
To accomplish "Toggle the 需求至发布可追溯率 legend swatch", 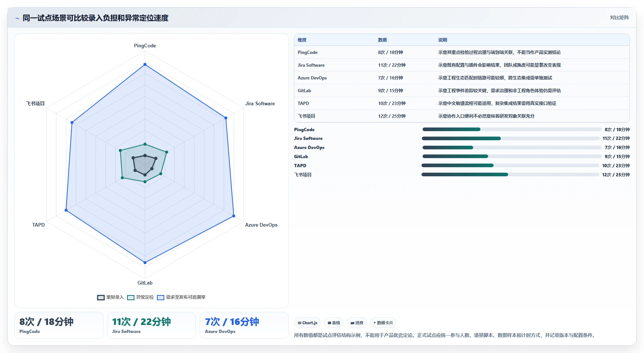I will [161, 297].
